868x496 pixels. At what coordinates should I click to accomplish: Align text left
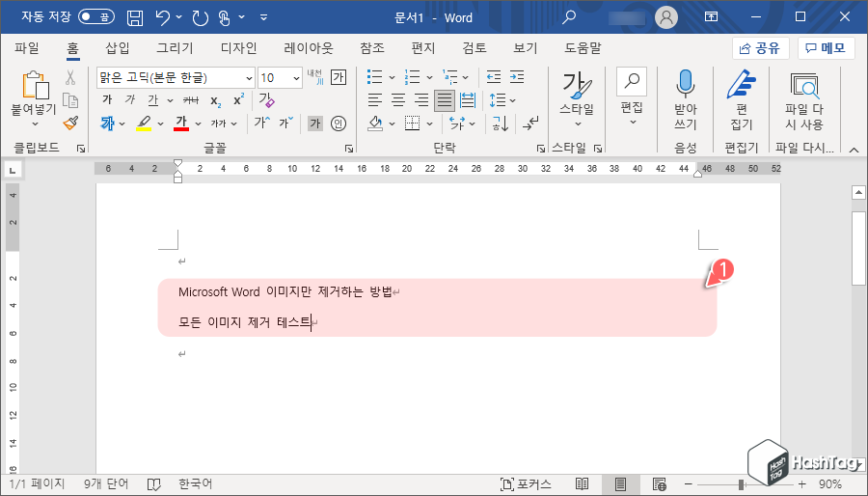click(x=375, y=100)
